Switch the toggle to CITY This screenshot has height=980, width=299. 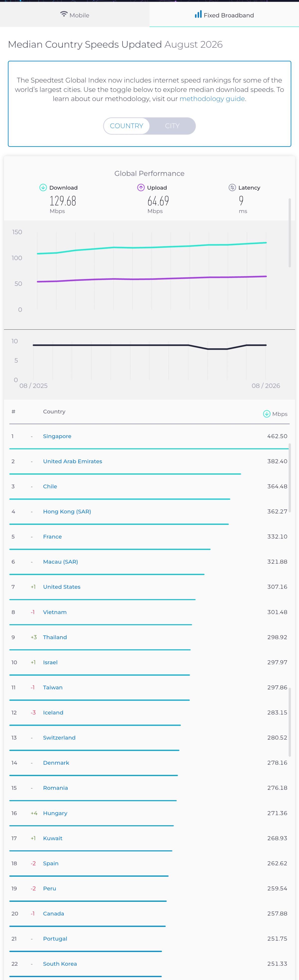172,126
